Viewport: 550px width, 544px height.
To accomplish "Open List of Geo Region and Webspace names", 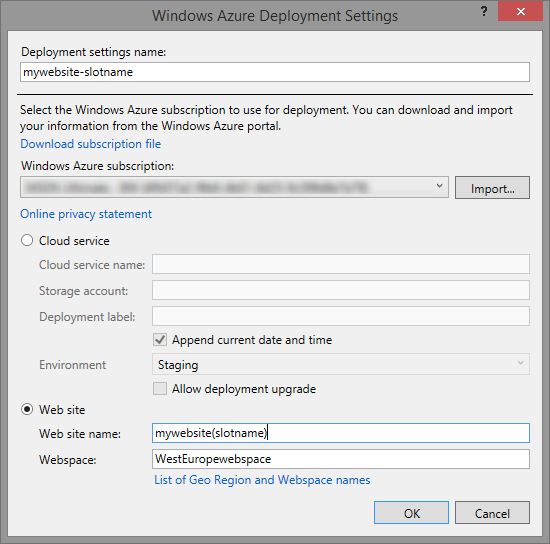I will [x=262, y=480].
